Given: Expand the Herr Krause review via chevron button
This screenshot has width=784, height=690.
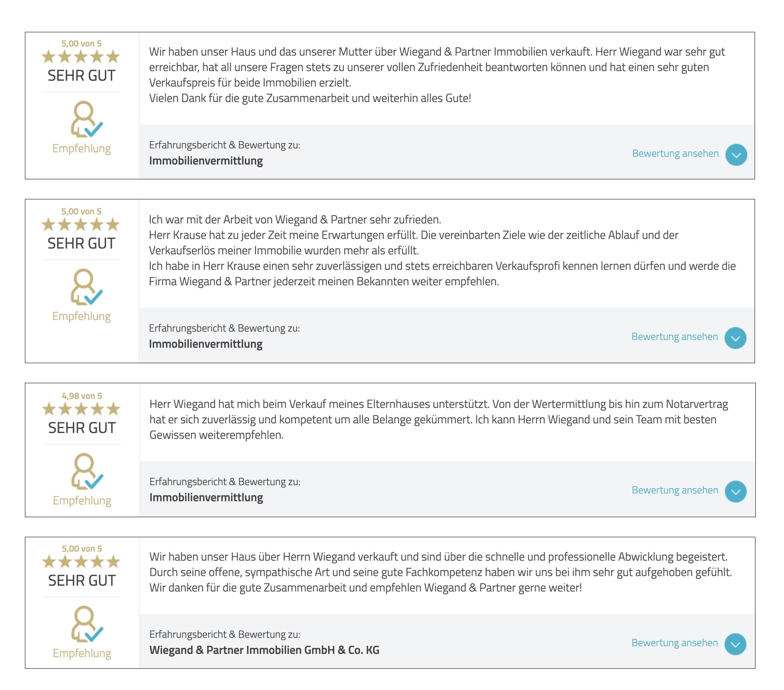Looking at the screenshot, I should coord(735,338).
